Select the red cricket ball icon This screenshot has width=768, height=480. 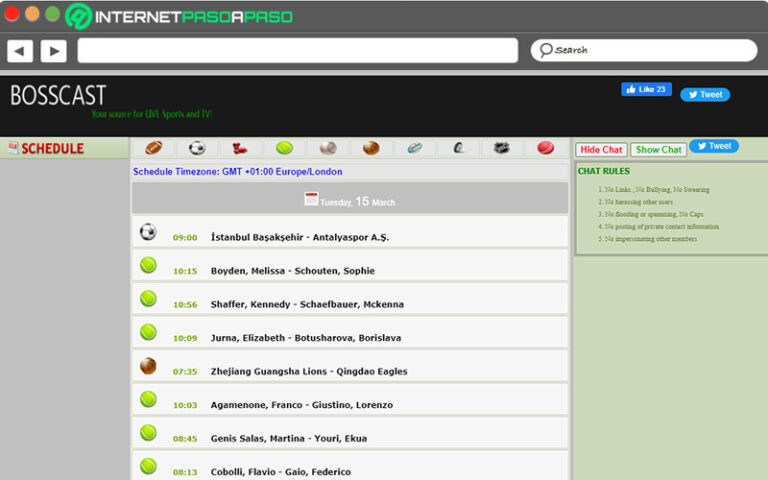(545, 147)
